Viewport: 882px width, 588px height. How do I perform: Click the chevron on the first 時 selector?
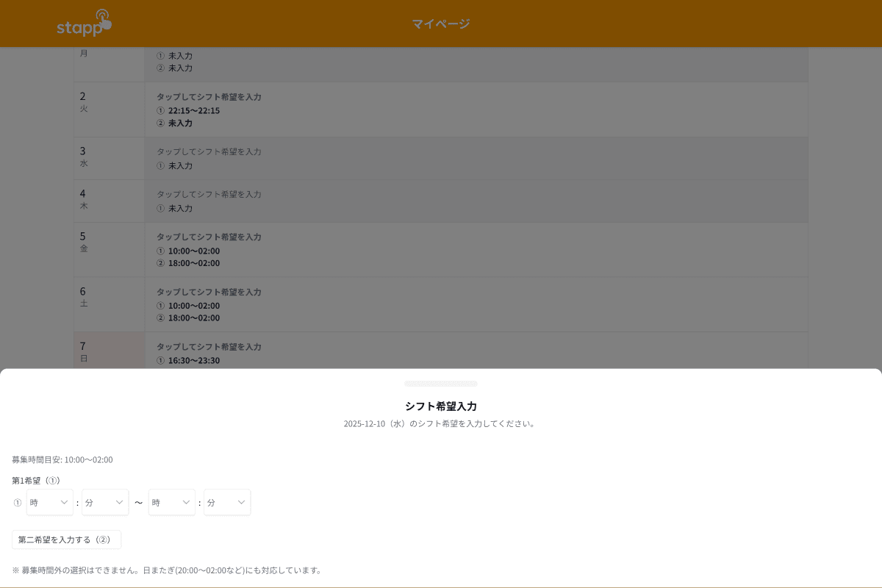(x=65, y=503)
